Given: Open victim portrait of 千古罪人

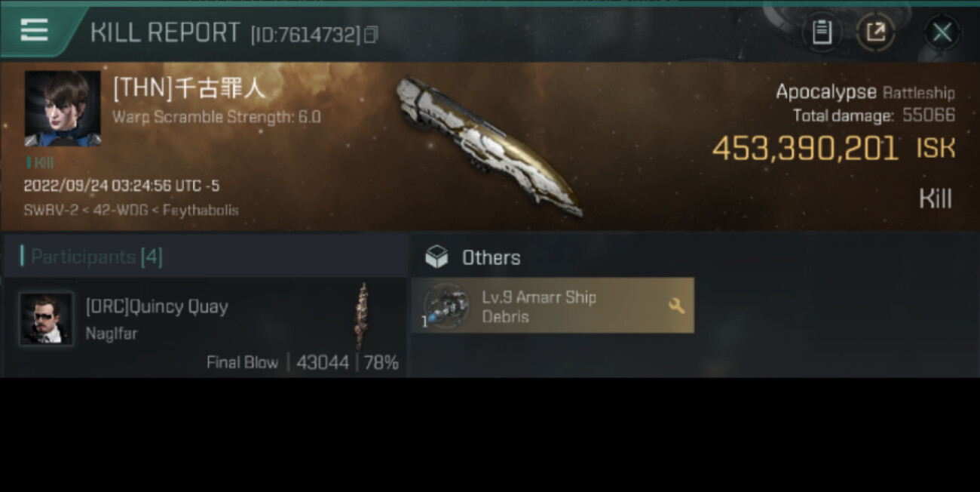Looking at the screenshot, I should [x=63, y=109].
